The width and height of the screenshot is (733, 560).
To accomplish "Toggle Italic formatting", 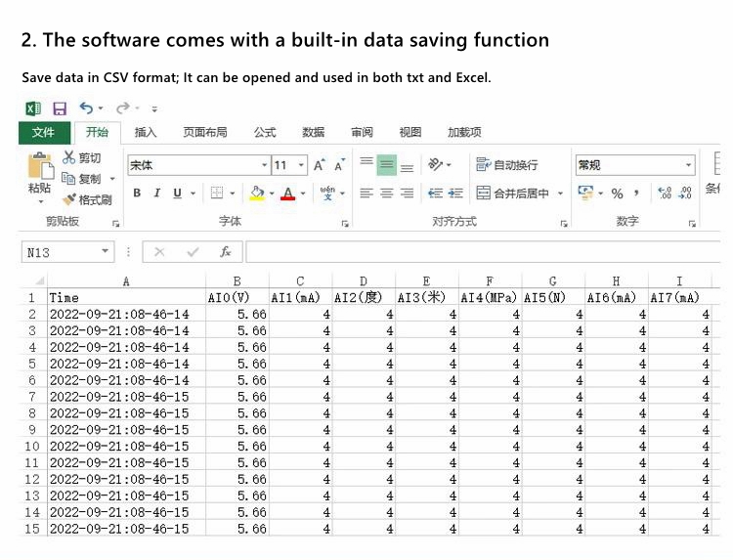I will (x=156, y=194).
